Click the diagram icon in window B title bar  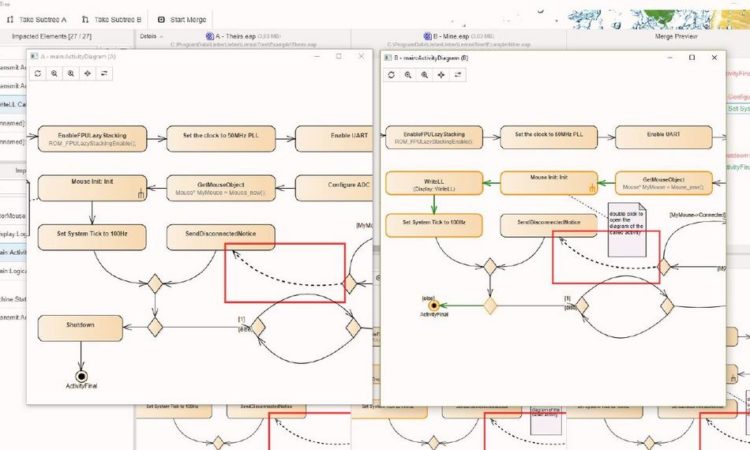(388, 57)
